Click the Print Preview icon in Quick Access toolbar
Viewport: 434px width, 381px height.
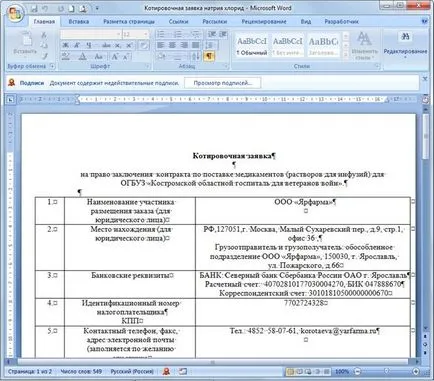point(82,9)
